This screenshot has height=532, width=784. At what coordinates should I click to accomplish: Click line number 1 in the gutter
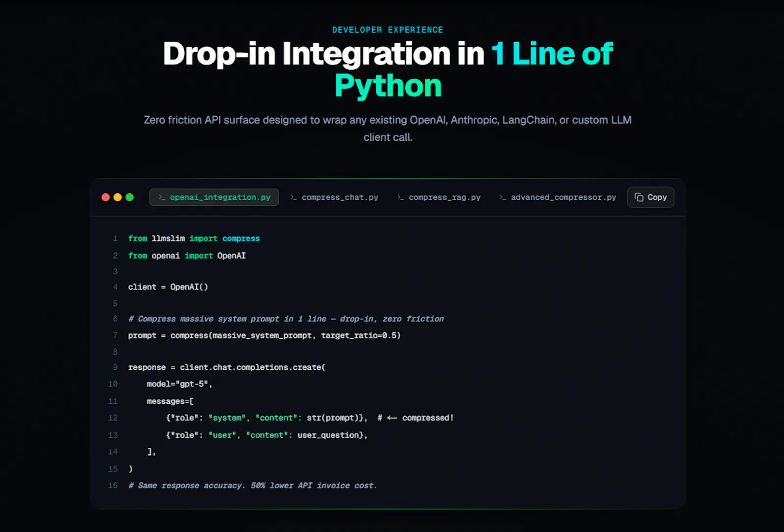[x=115, y=239]
